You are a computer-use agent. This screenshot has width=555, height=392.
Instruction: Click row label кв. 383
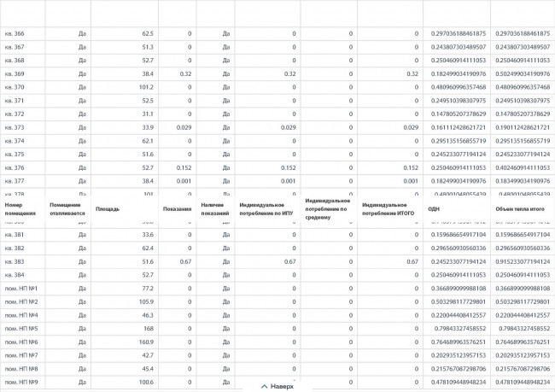(15, 261)
